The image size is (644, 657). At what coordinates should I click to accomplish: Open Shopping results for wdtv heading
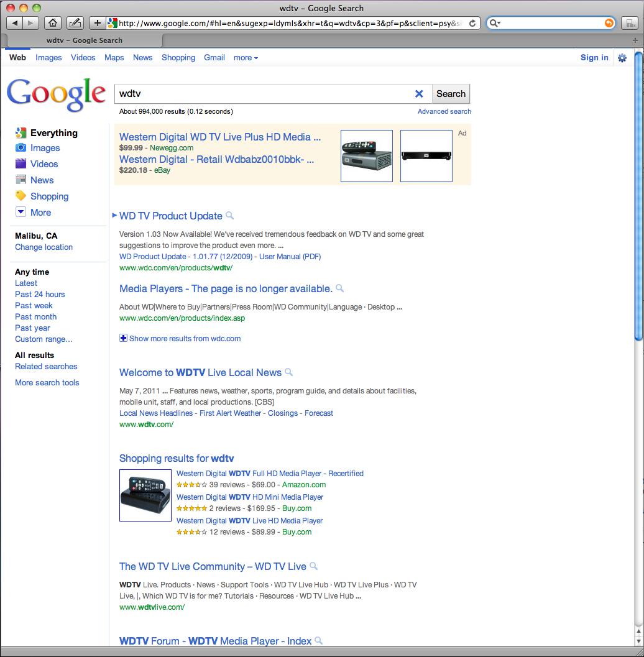pos(177,458)
